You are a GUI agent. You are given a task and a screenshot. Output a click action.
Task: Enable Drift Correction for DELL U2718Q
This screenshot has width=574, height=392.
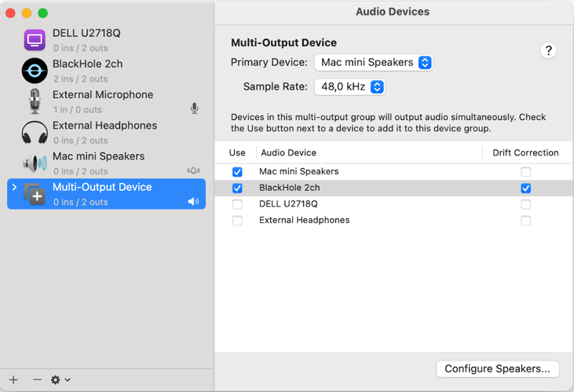(525, 204)
